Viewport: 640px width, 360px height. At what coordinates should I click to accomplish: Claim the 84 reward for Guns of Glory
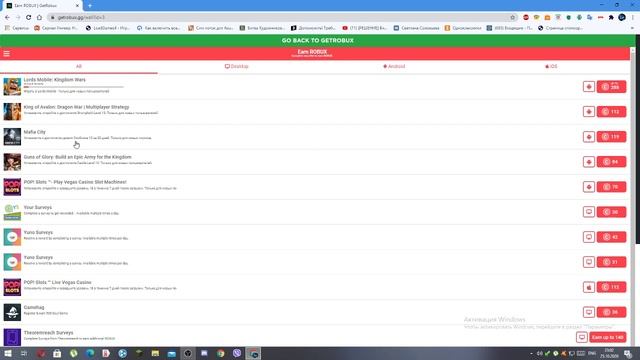click(611, 162)
